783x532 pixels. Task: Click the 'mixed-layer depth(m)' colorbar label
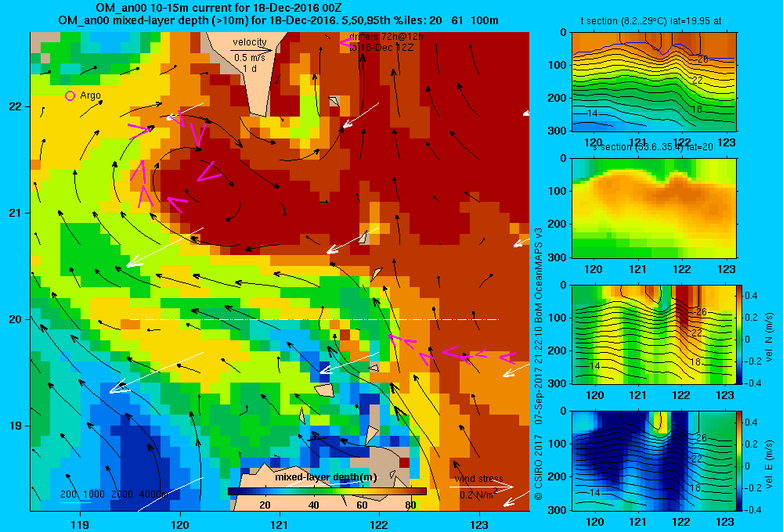point(326,477)
